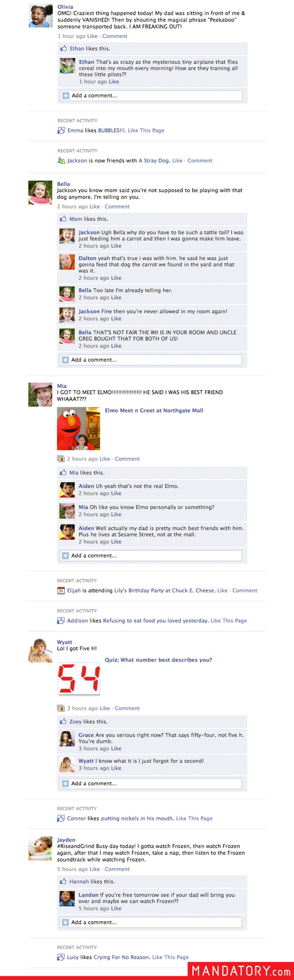Viewport: 294px width, 980px height.
Task: Like Grace's comment on Wyatt's post
Action: click(116, 748)
